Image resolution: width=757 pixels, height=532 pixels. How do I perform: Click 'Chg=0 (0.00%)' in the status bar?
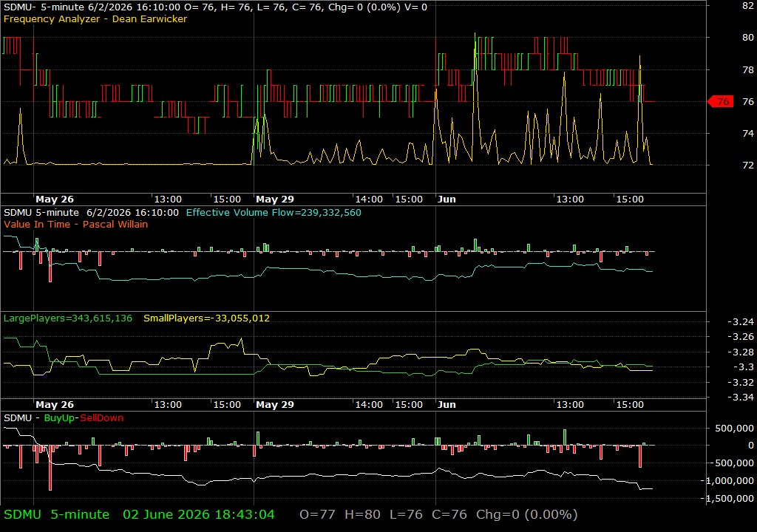click(x=526, y=514)
